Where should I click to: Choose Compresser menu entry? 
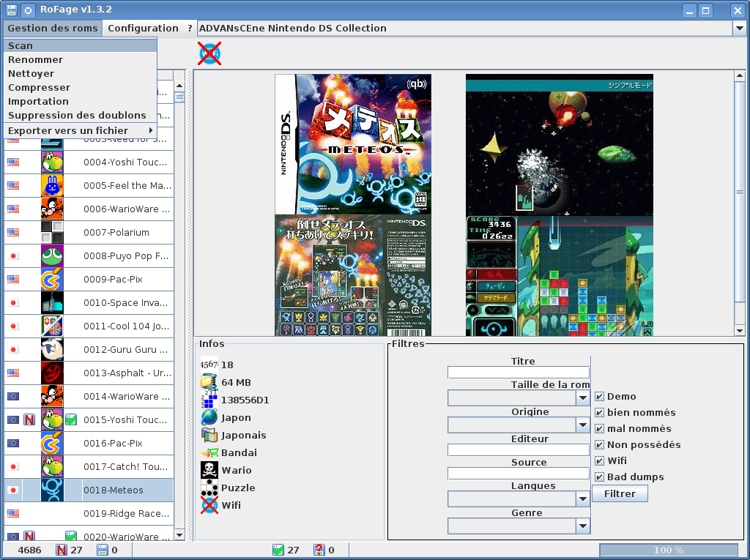click(x=81, y=88)
